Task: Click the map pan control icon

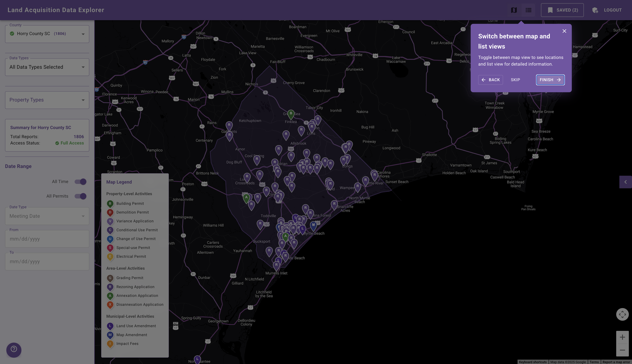Action: click(x=622, y=314)
